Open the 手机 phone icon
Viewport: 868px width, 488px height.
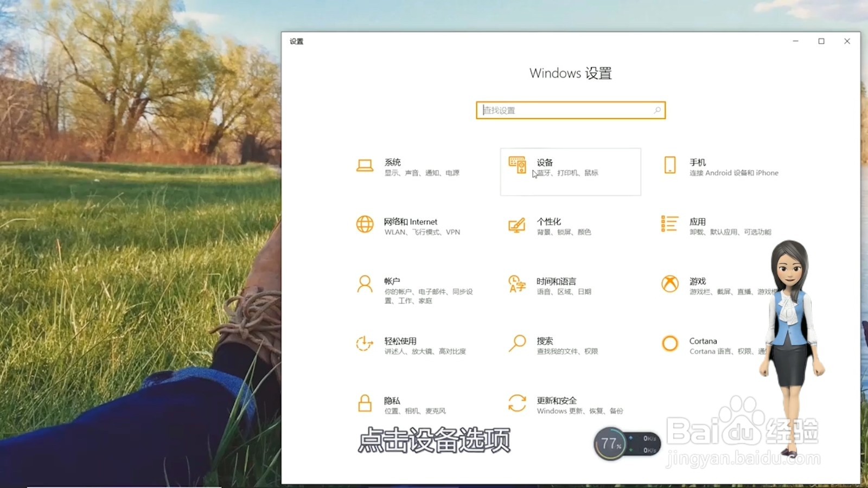tap(670, 165)
